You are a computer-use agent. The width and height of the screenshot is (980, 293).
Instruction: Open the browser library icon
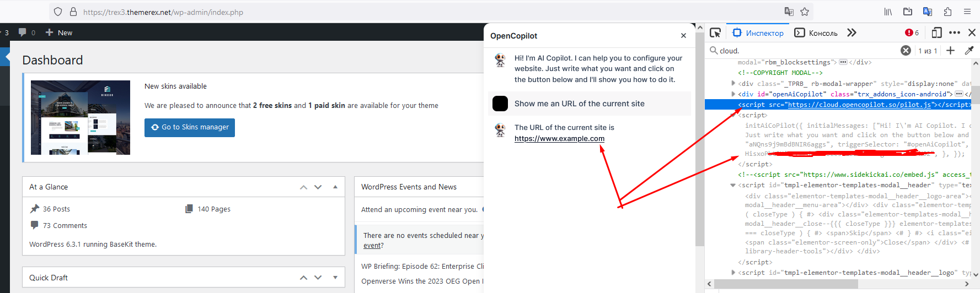point(888,12)
